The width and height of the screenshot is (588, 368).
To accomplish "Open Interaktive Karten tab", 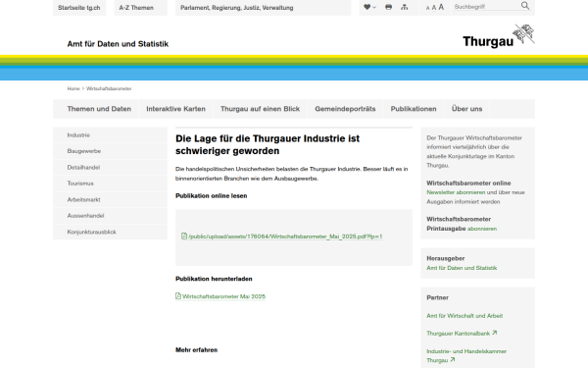I will point(175,109).
